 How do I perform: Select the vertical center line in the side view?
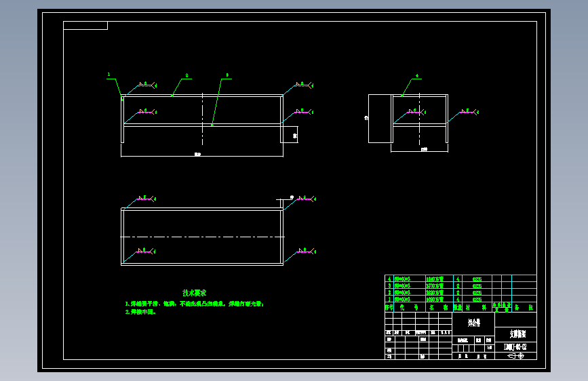click(419, 119)
